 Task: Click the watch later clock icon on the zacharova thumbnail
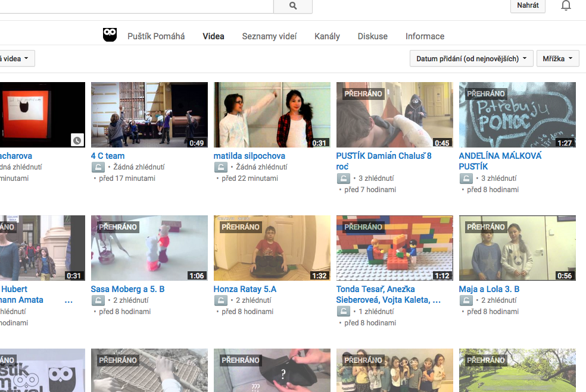(x=77, y=140)
